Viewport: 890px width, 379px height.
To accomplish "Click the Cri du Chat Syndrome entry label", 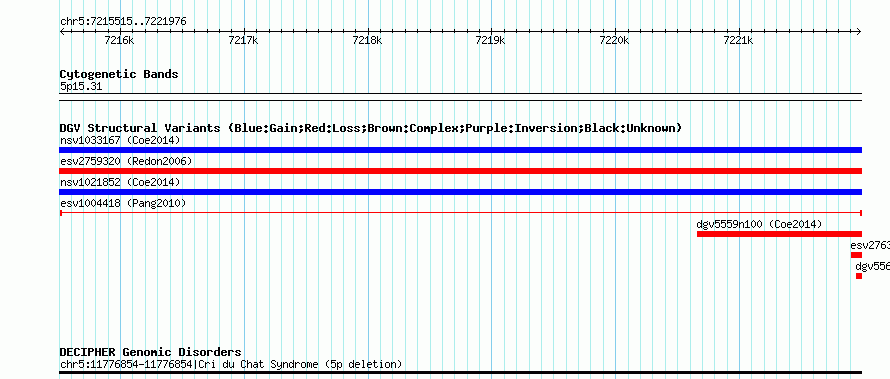I will 231,364.
